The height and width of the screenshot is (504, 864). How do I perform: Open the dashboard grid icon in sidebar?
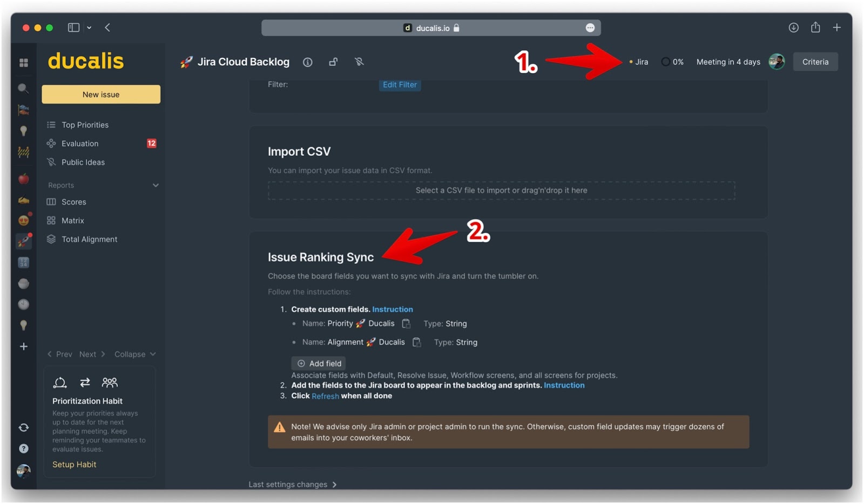tap(24, 63)
